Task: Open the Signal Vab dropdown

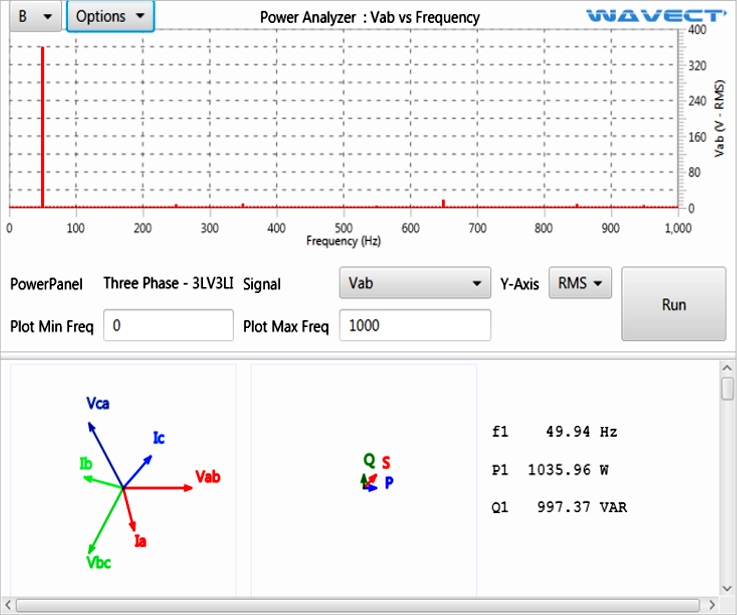Action: tap(415, 283)
